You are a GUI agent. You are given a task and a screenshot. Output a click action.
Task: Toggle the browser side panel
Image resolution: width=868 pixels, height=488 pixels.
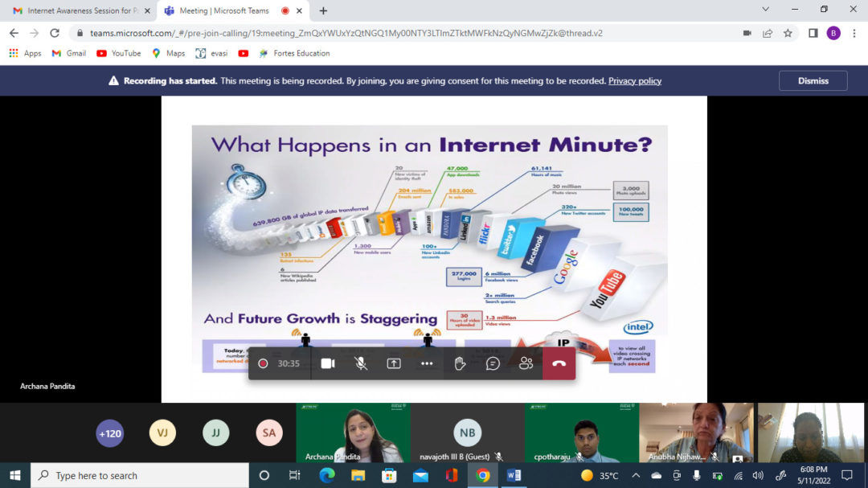(x=813, y=33)
